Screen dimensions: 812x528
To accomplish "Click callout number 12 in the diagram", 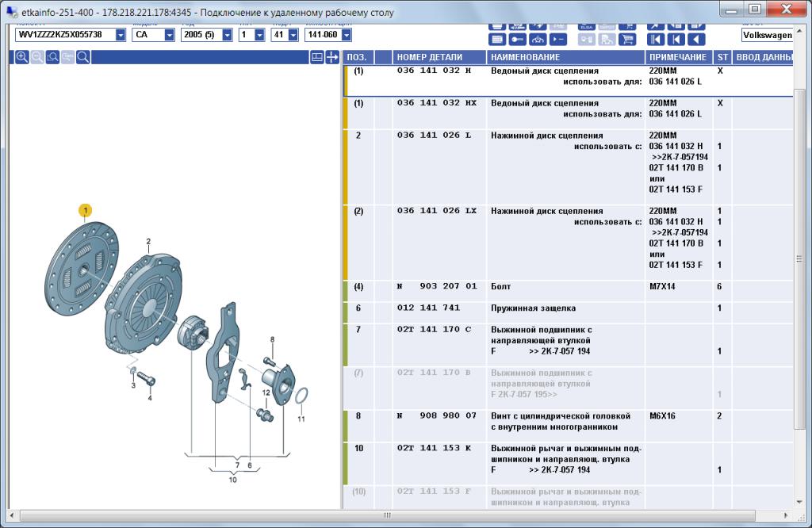I will [x=266, y=393].
